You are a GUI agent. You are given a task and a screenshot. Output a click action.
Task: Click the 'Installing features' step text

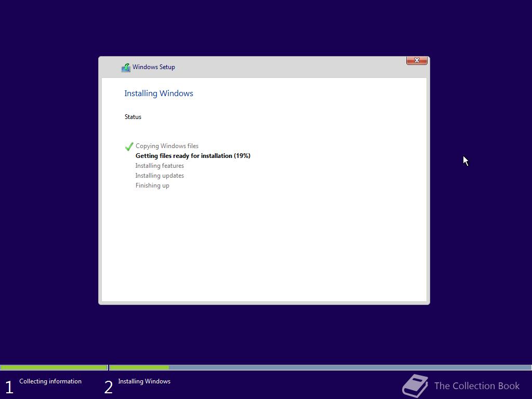(x=159, y=166)
